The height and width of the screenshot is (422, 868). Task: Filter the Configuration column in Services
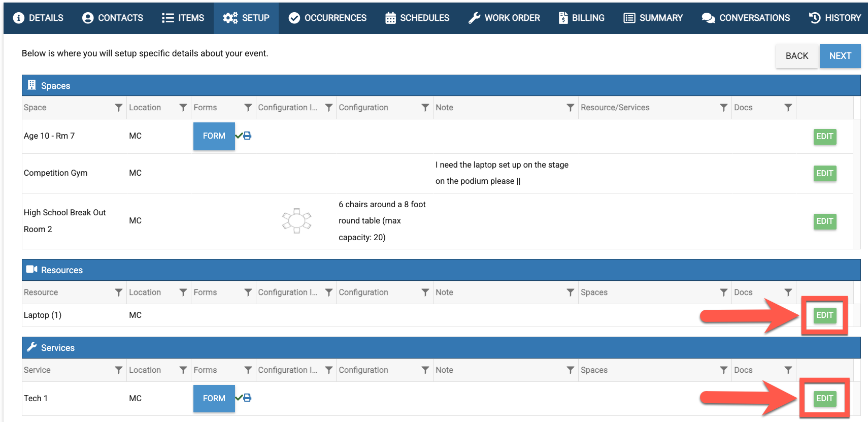(425, 370)
